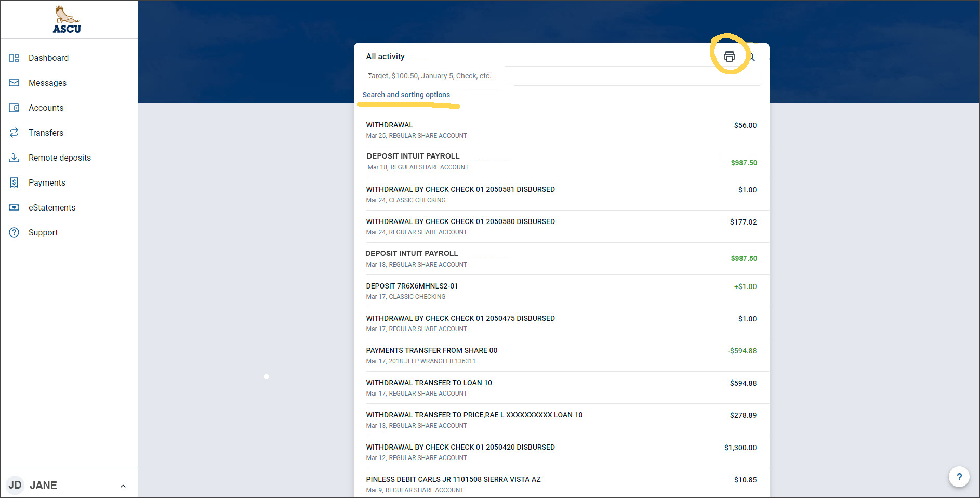Click the Remote deposits download icon

(x=14, y=158)
